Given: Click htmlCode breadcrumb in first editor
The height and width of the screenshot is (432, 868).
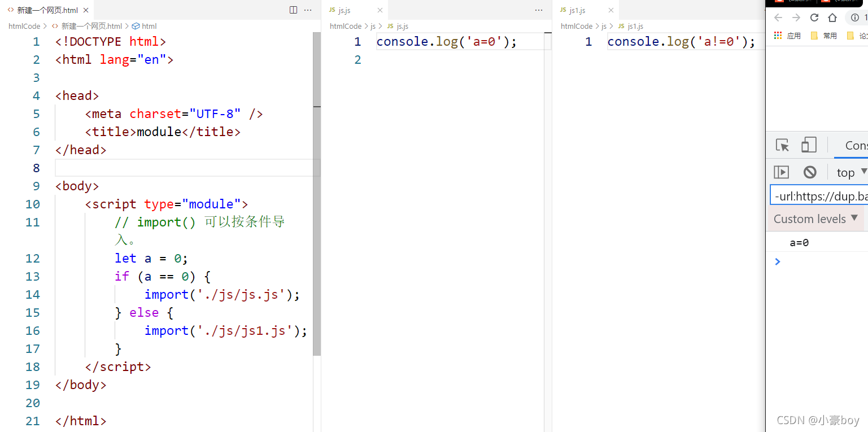Looking at the screenshot, I should point(24,26).
